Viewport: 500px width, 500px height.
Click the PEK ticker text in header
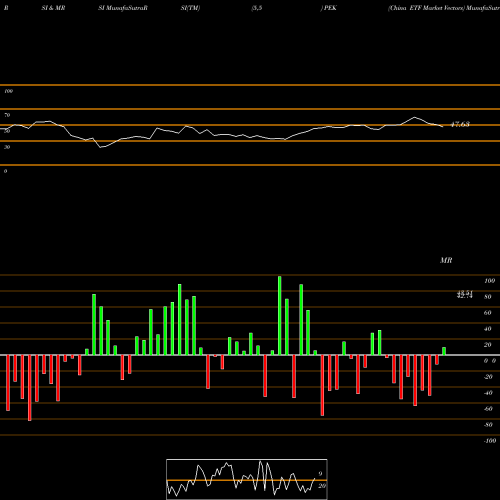coord(330,8)
